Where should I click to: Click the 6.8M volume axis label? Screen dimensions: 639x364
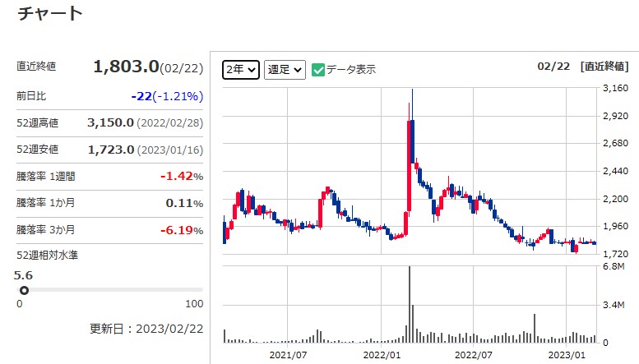click(614, 266)
